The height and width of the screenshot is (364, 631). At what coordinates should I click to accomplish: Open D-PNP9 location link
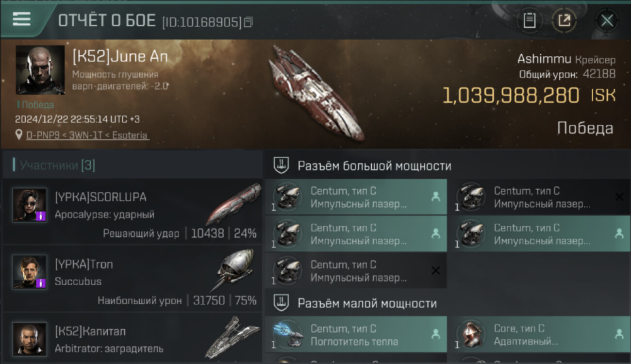87,135
